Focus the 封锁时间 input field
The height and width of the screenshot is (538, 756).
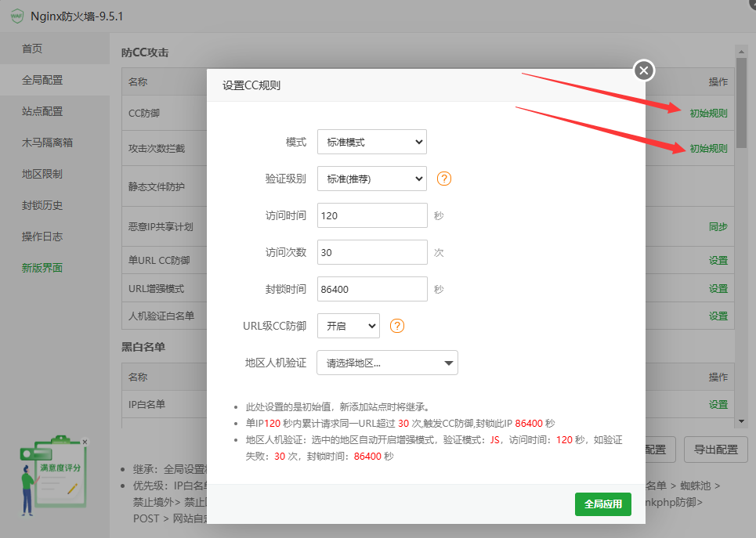point(372,289)
